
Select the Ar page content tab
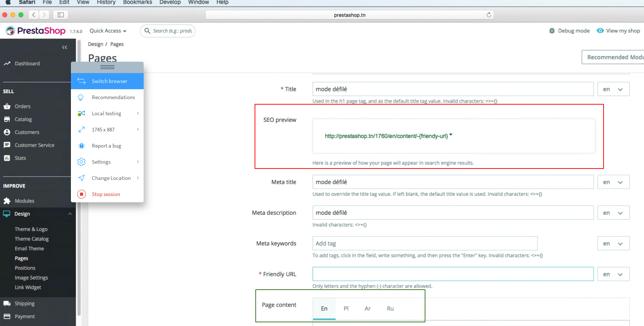[x=368, y=309]
